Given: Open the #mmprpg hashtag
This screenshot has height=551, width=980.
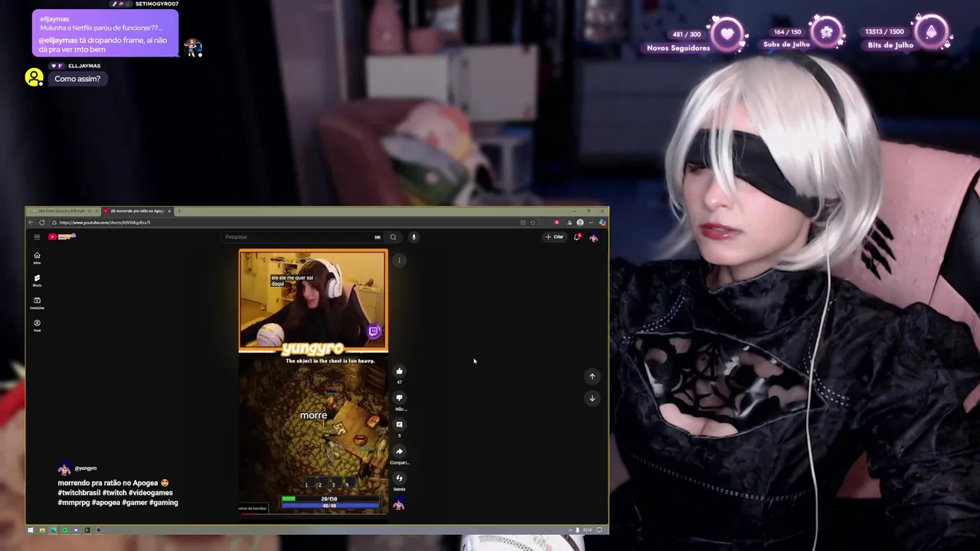Looking at the screenshot, I should point(73,503).
